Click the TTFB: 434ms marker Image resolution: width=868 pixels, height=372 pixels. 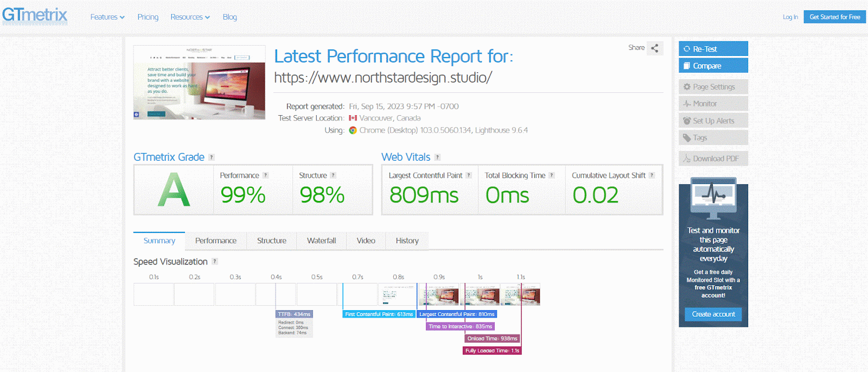click(294, 314)
